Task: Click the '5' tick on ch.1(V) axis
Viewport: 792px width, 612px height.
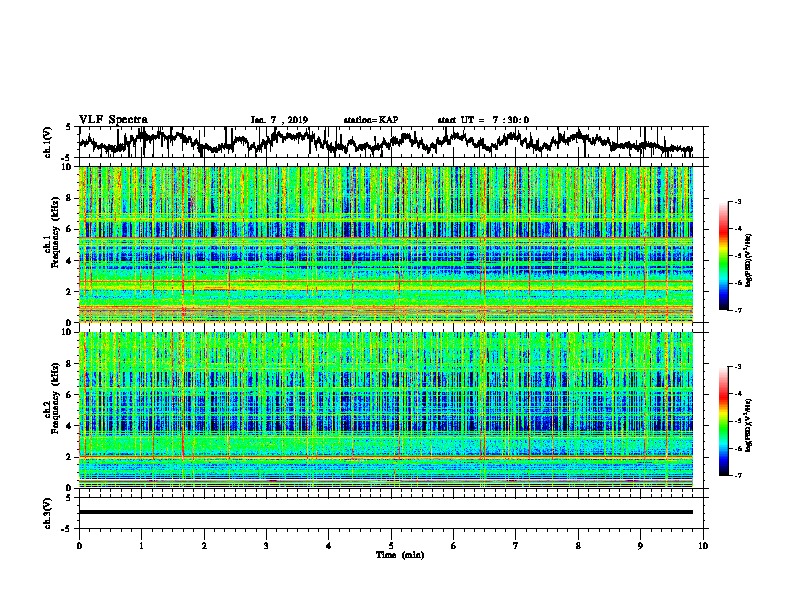Action: pyautogui.click(x=68, y=127)
